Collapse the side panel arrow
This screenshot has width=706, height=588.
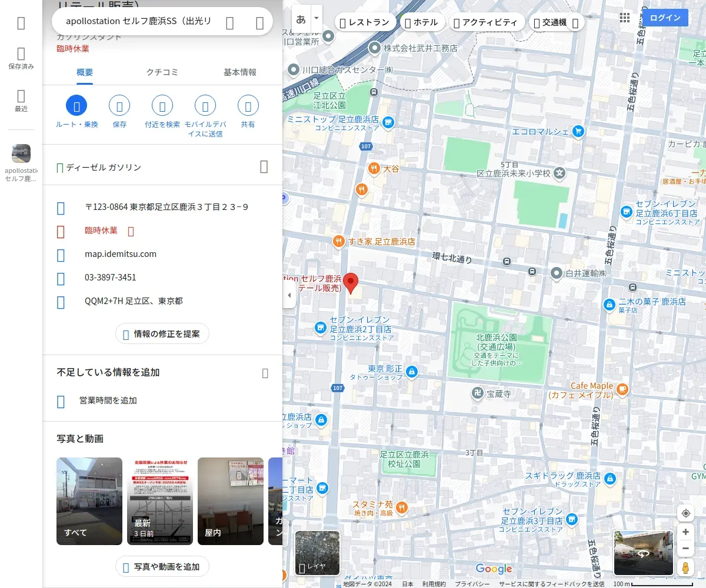[289, 295]
